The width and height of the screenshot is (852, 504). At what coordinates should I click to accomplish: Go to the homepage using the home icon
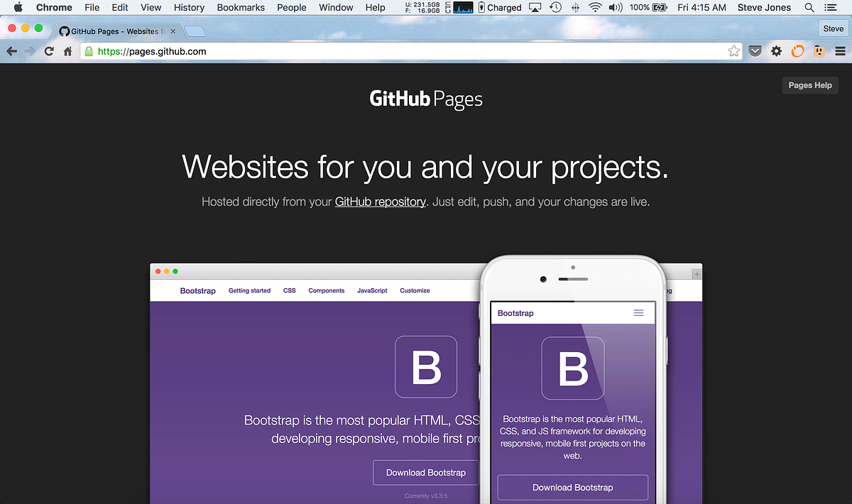point(67,51)
